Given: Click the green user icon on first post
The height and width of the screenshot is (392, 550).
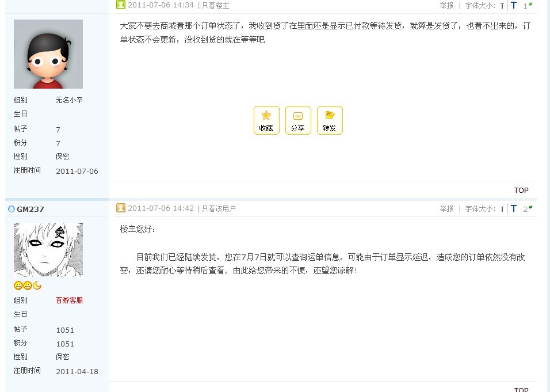Looking at the screenshot, I should point(121,5).
